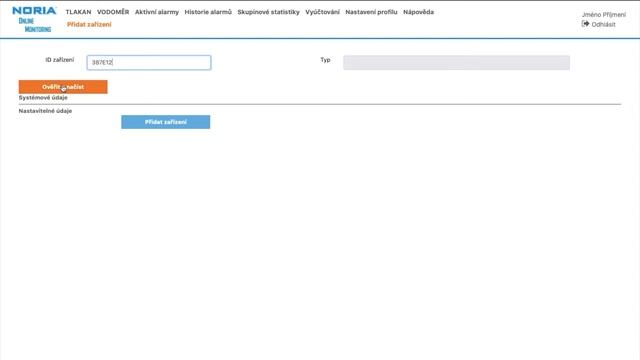Focus the ID zařízení input field
Screen dimensions: 640x360
click(x=149, y=62)
